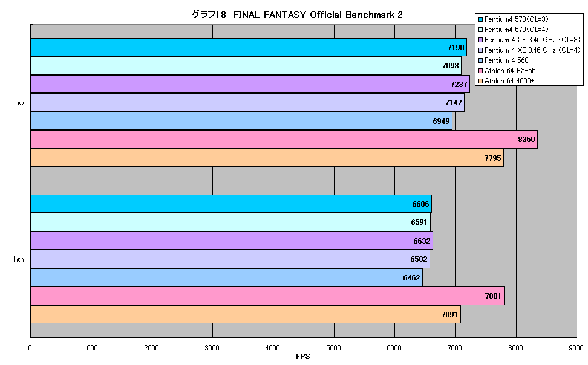Select the High bar labeled 7801
This screenshot has width=588, height=365.
(x=267, y=296)
